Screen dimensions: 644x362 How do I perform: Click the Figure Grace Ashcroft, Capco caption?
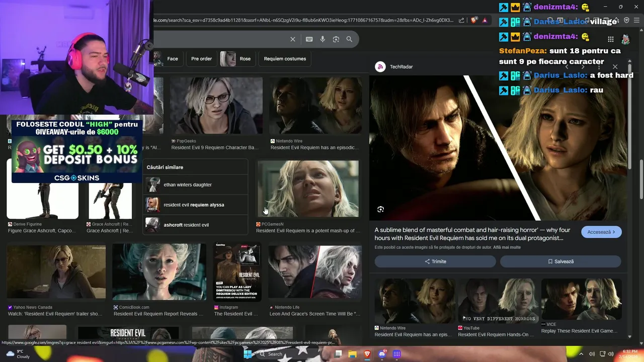click(x=42, y=231)
